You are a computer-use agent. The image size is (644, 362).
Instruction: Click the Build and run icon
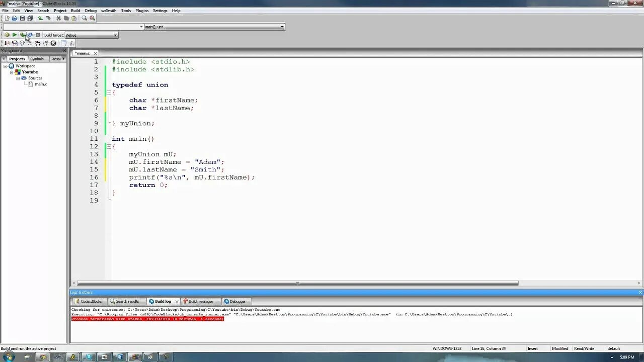[x=22, y=35]
